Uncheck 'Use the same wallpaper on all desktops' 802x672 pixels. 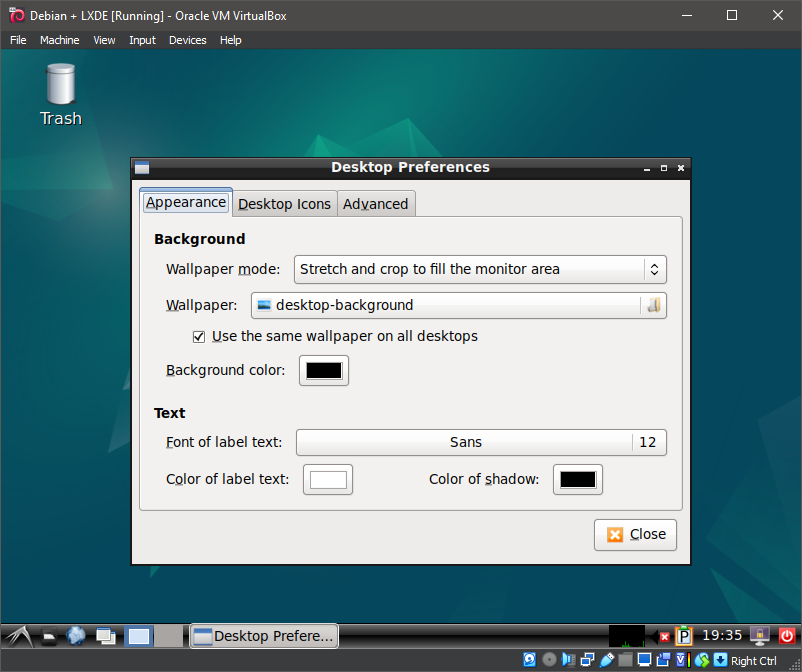pyautogui.click(x=199, y=337)
